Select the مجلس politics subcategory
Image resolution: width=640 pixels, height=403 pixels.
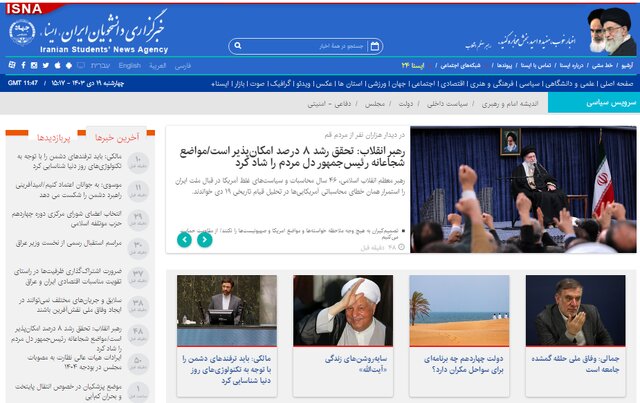pyautogui.click(x=373, y=103)
